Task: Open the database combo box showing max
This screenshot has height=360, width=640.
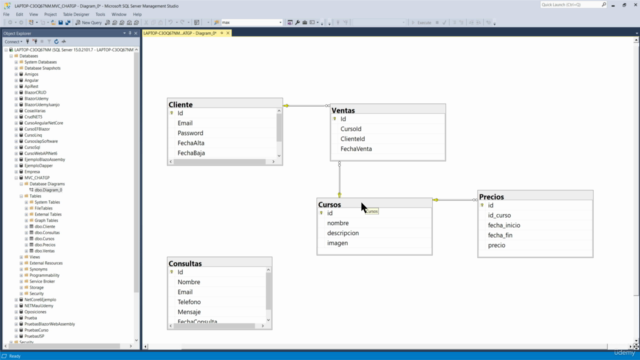Action: pos(251,22)
